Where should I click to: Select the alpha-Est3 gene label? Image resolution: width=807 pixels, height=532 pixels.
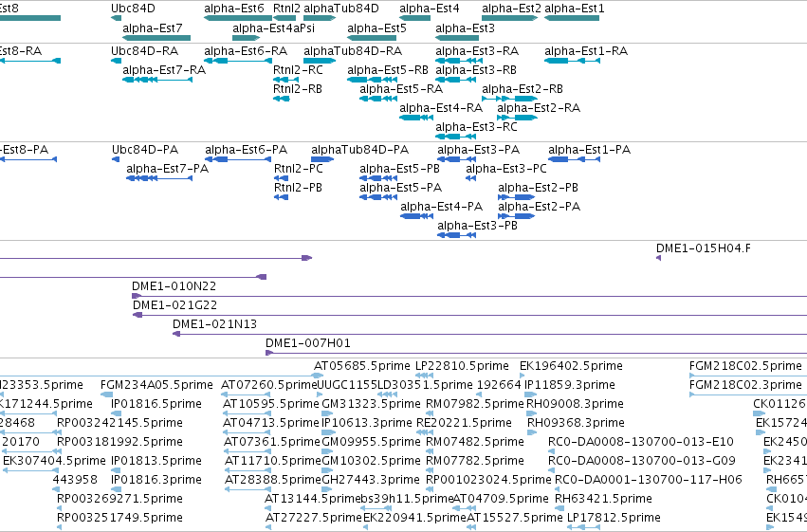click(465, 28)
